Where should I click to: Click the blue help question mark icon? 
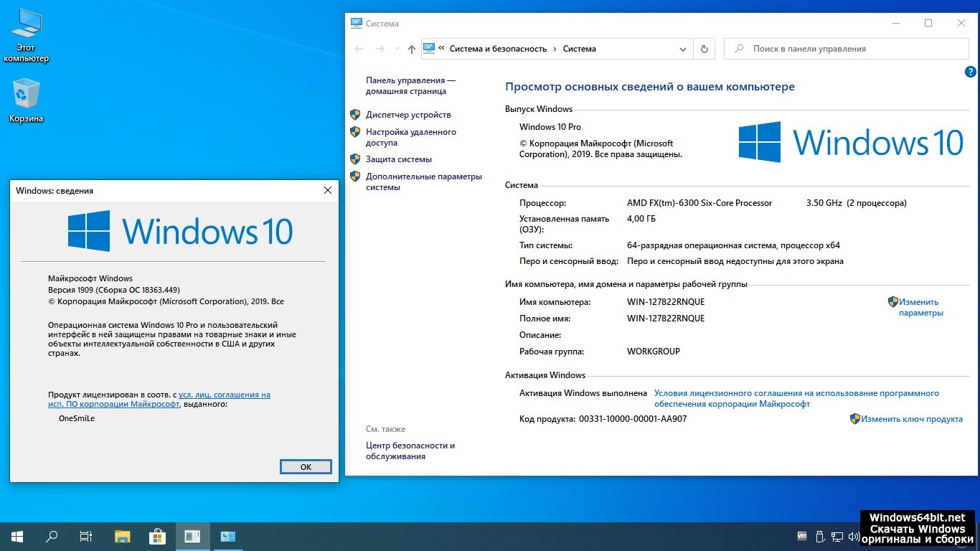tap(970, 72)
